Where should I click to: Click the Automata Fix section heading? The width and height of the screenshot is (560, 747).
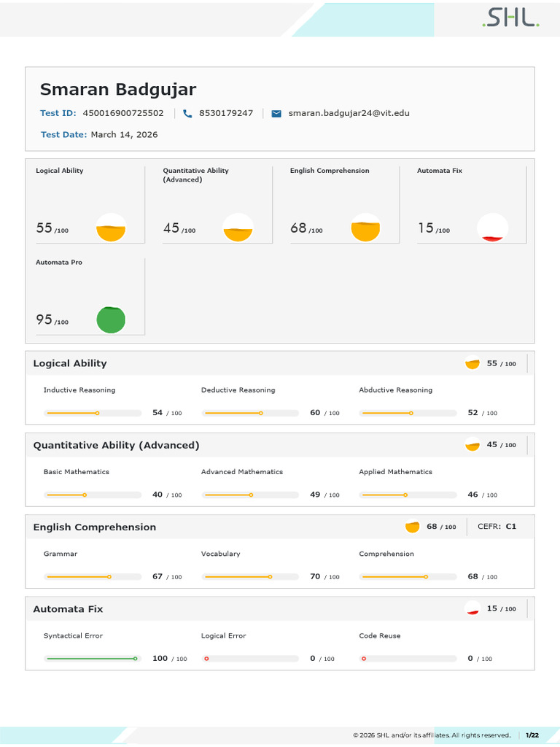pos(68,609)
